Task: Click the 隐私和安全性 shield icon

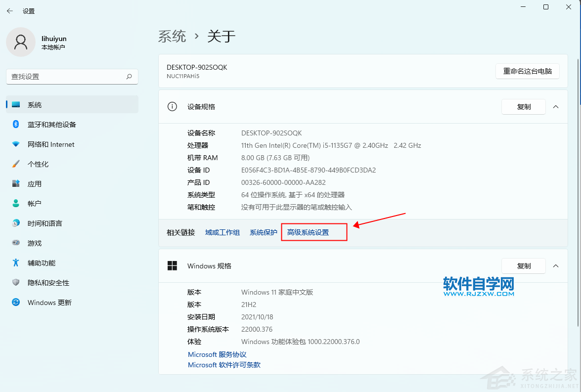Action: click(15, 282)
